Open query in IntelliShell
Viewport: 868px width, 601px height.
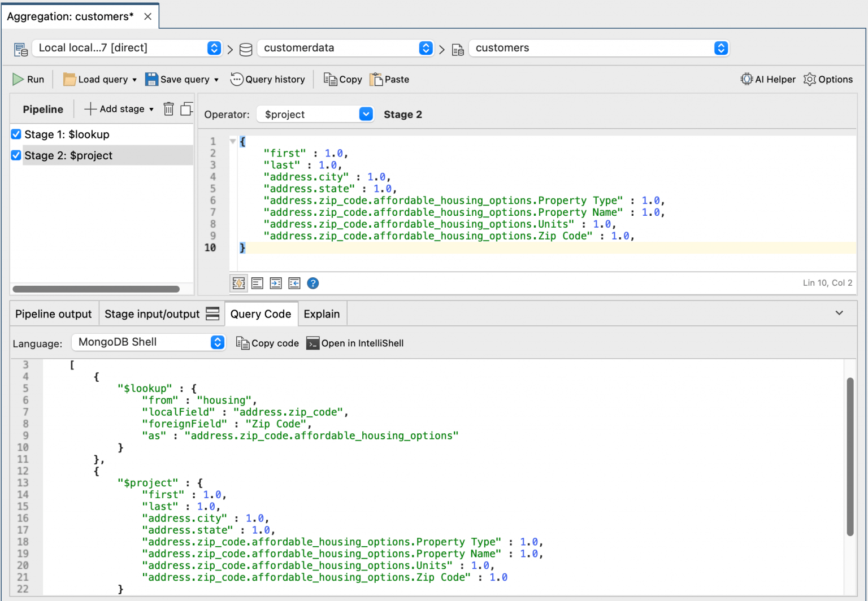pos(355,343)
